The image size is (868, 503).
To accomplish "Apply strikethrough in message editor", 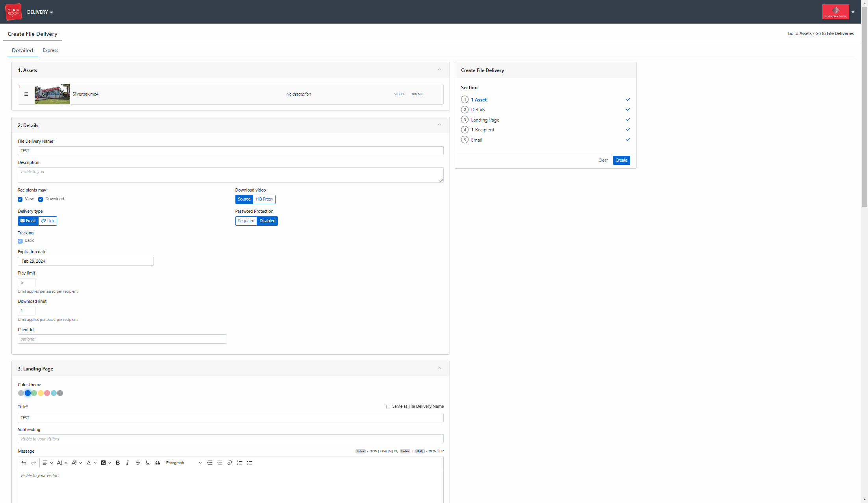I will [x=138, y=463].
